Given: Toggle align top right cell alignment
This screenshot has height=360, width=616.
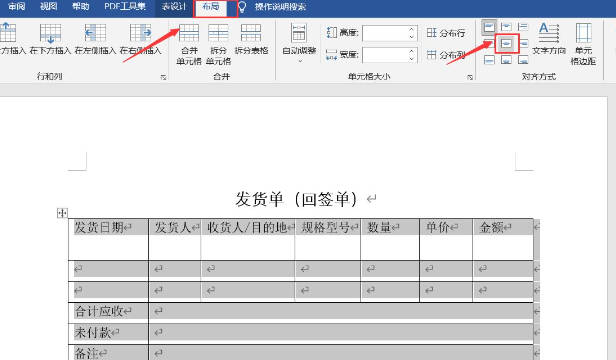Looking at the screenshot, I should (x=523, y=27).
